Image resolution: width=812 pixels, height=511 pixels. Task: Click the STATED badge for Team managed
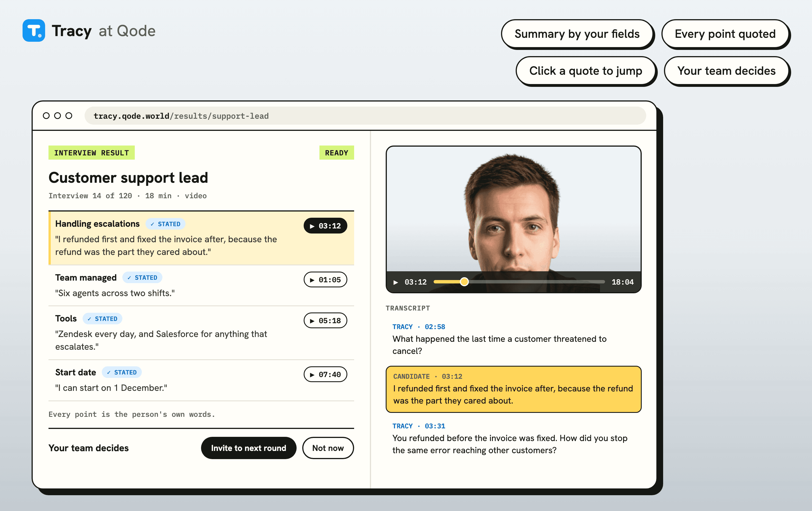point(142,277)
